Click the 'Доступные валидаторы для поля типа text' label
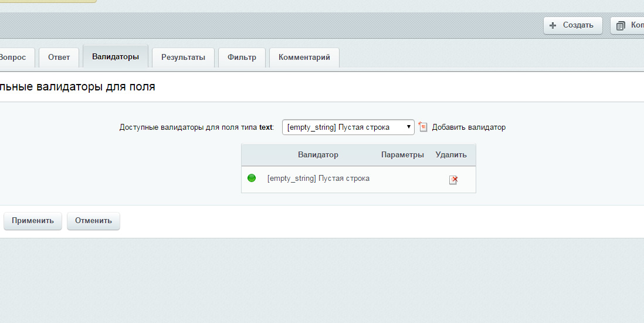 [196, 127]
